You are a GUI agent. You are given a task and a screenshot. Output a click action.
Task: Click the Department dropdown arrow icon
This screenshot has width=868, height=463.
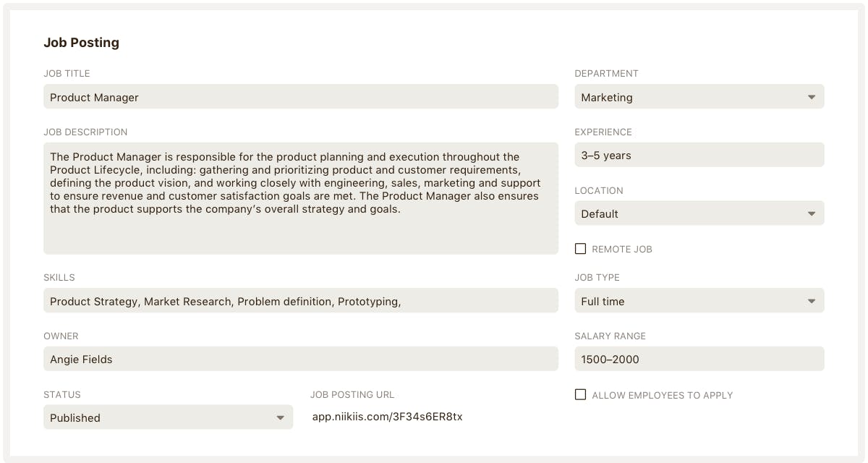tap(812, 97)
